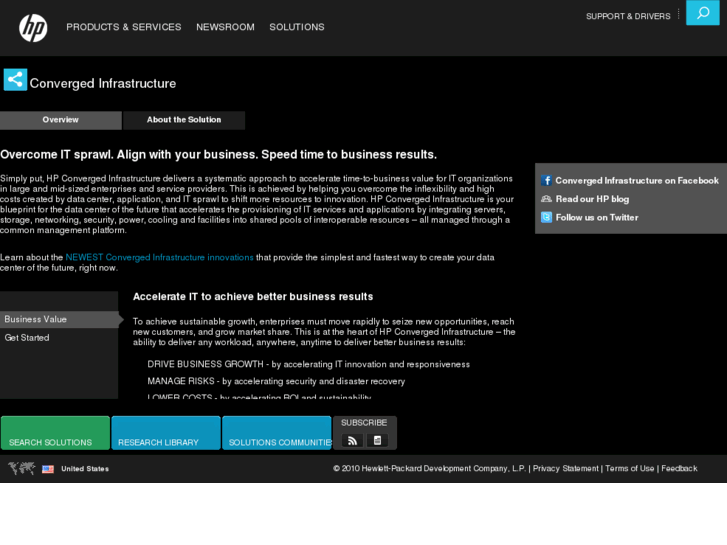Screen dimensions: 727x545
Task: Open the Terms of Use link
Action: point(630,468)
